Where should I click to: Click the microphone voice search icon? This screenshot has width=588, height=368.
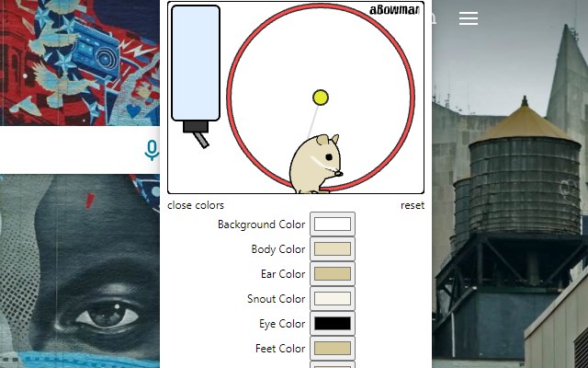pyautogui.click(x=152, y=150)
